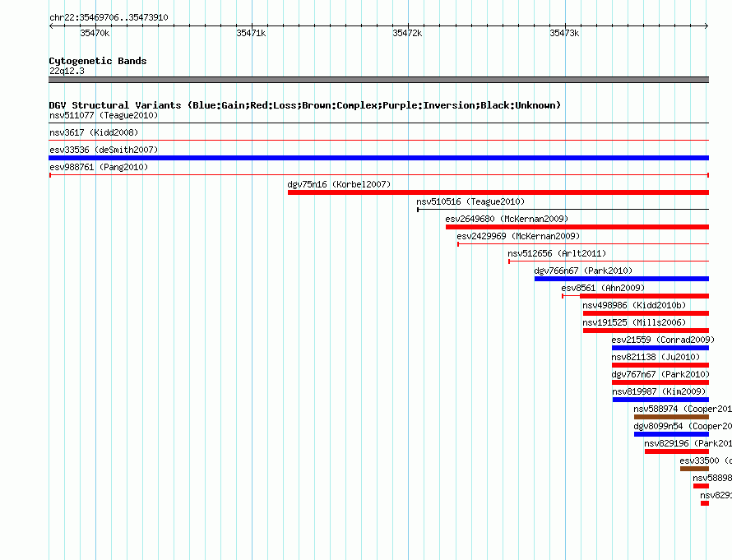The image size is (732, 560).
Task: Select the nsv829196 red loss bar
Action: [676, 451]
